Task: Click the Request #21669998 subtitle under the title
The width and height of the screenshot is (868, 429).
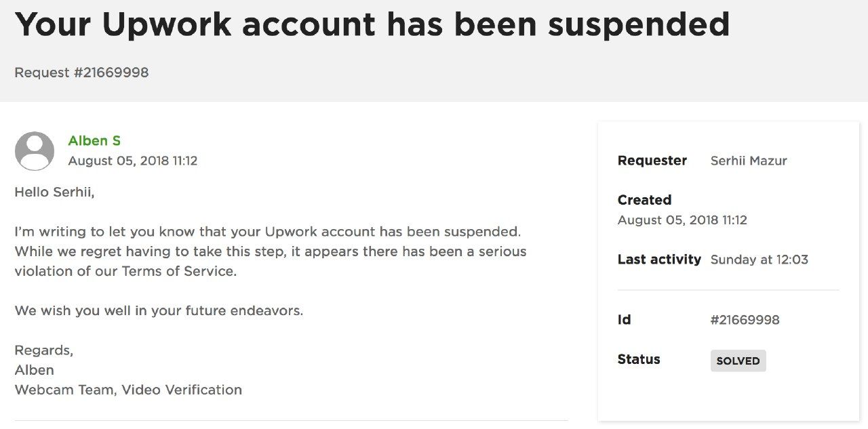Action: point(81,73)
